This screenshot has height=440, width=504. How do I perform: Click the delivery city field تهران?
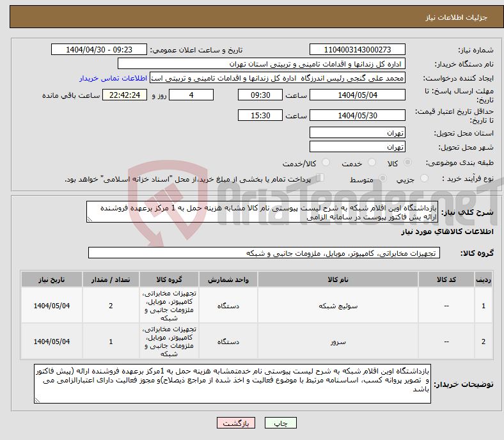[357, 146]
